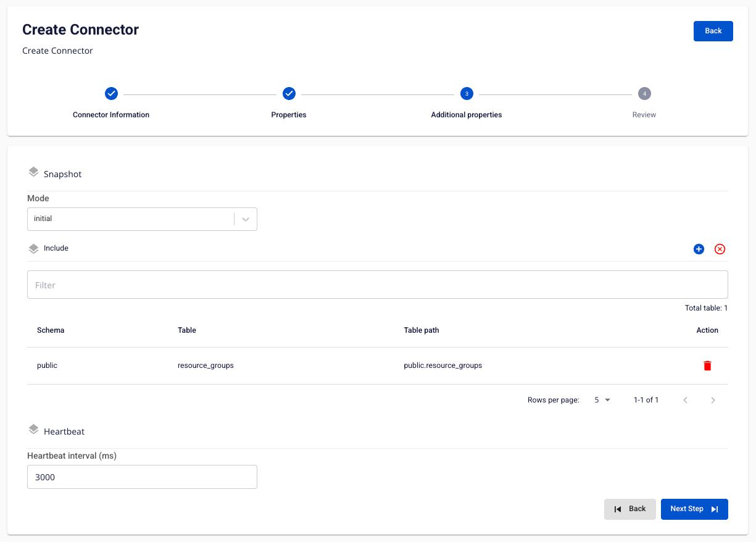
Task: Go to previous table page arrow
Action: click(x=685, y=400)
